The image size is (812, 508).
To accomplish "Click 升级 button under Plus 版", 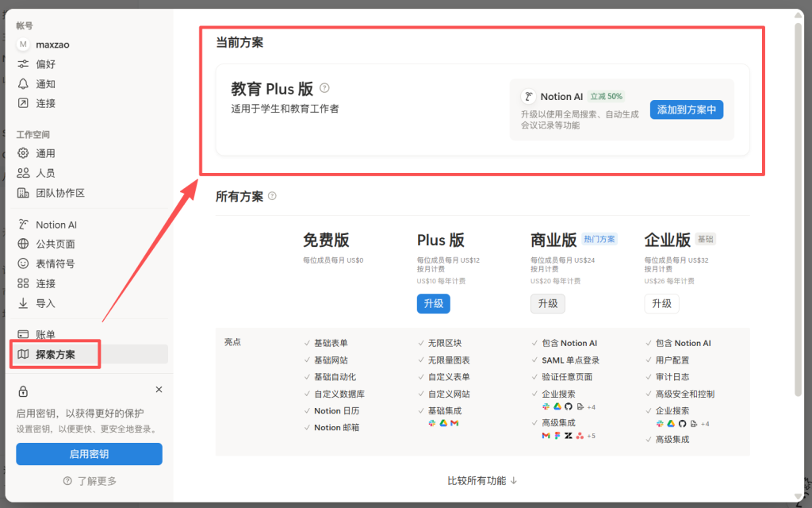I will coord(433,303).
